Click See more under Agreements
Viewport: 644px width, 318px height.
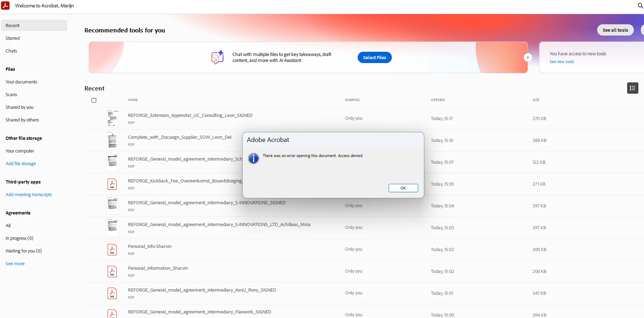15,263
